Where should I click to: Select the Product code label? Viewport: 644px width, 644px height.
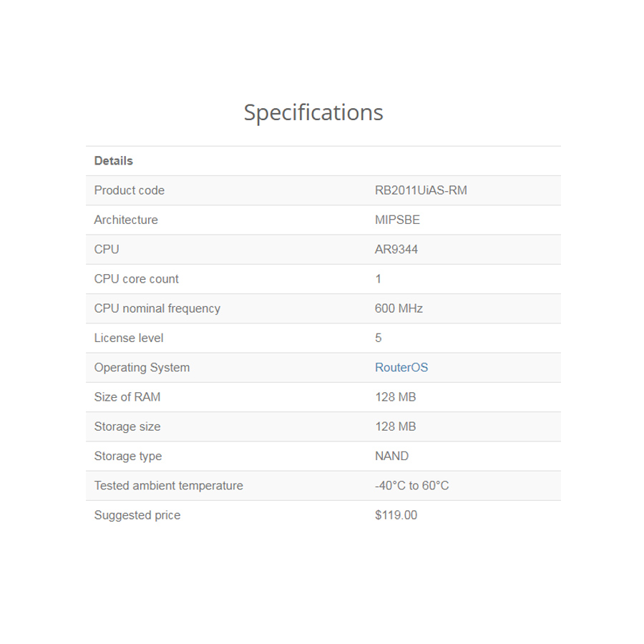pyautogui.click(x=130, y=190)
